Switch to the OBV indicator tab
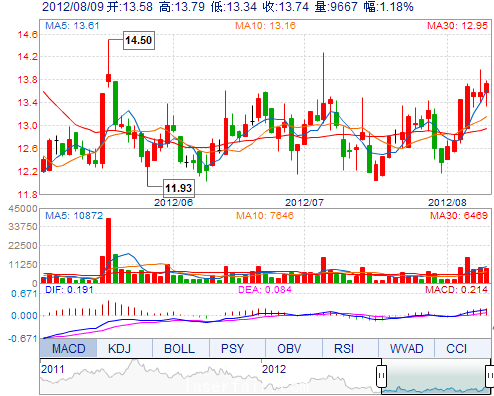 point(289,348)
